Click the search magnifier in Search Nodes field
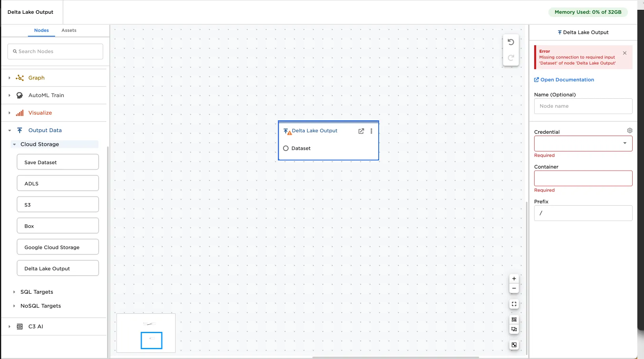 click(15, 51)
